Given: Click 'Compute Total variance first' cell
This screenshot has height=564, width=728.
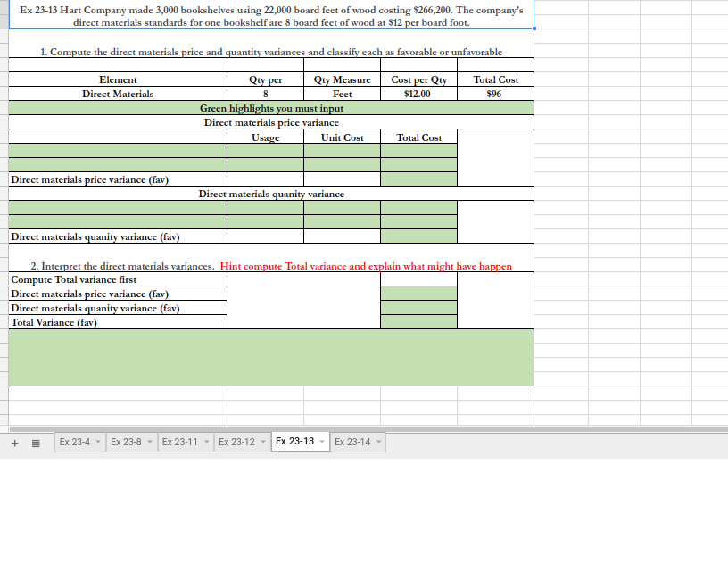Looking at the screenshot, I should [118, 279].
